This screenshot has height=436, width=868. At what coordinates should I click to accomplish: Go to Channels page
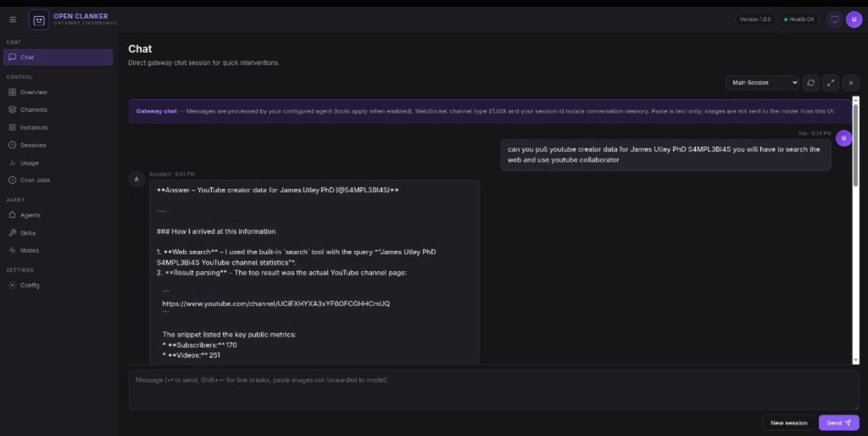33,110
